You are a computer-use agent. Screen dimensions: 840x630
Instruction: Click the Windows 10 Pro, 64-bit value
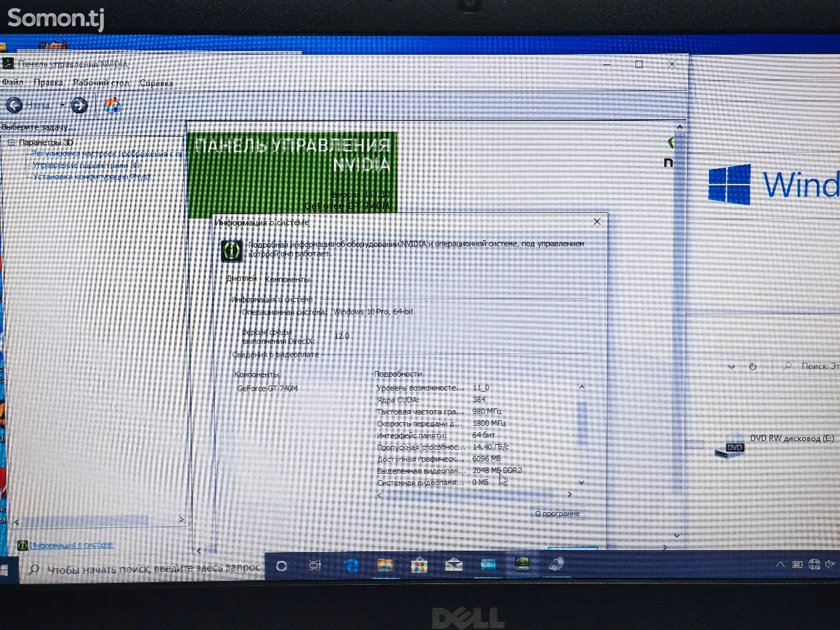click(373, 311)
